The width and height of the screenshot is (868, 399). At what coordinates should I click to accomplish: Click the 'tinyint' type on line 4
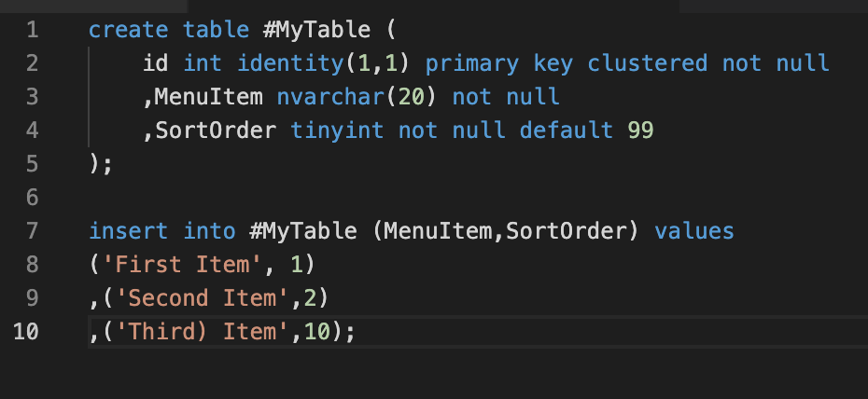click(337, 131)
